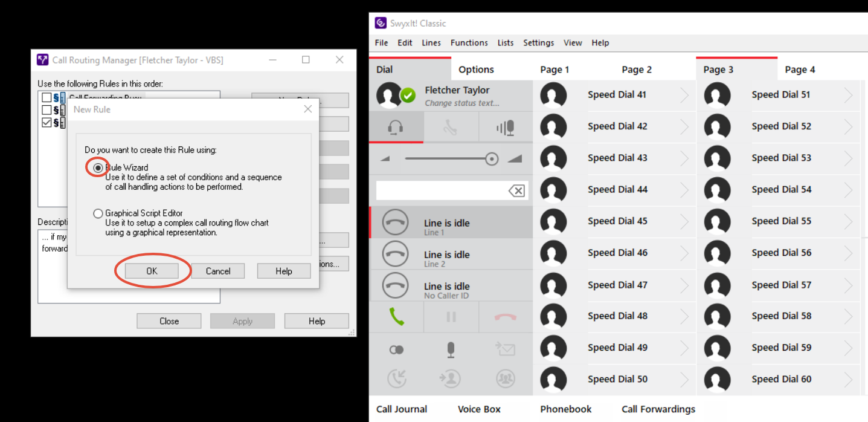Select the speaker and microphone mode icon

pyautogui.click(x=505, y=128)
